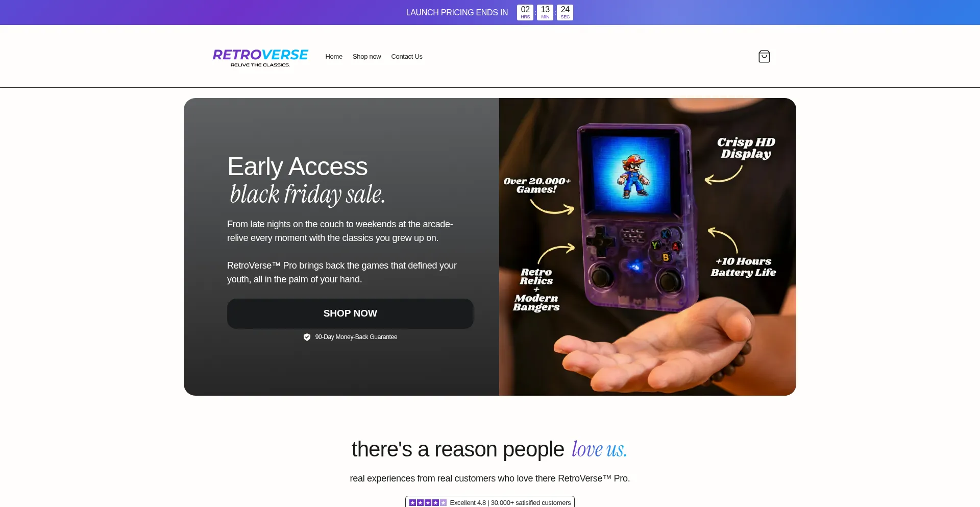Click the hours countdown box

525,12
